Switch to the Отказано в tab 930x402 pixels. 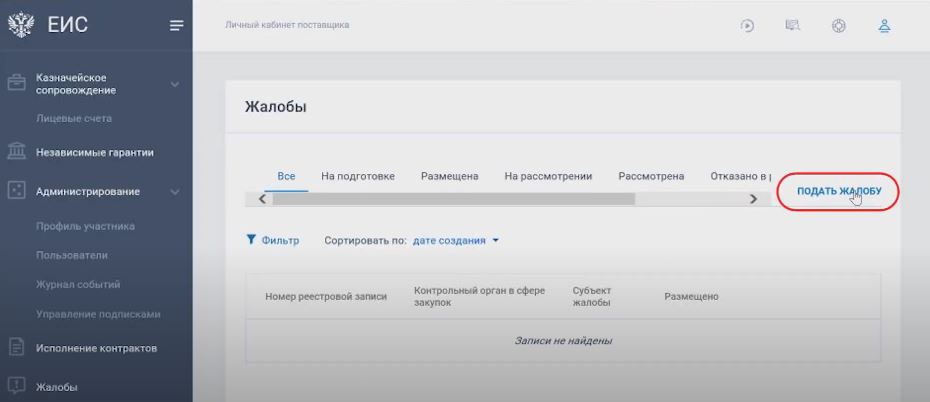click(x=741, y=176)
